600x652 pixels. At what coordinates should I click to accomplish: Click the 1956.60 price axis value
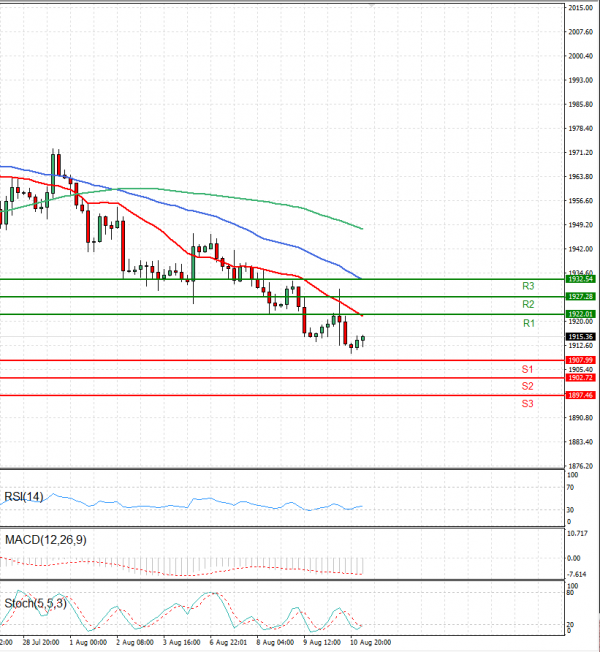pos(580,201)
